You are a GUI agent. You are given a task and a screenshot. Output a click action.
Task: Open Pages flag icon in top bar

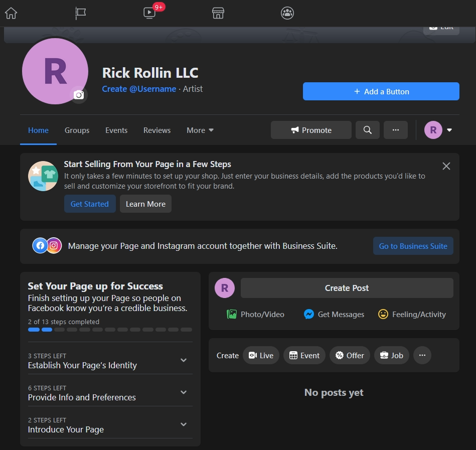click(80, 13)
